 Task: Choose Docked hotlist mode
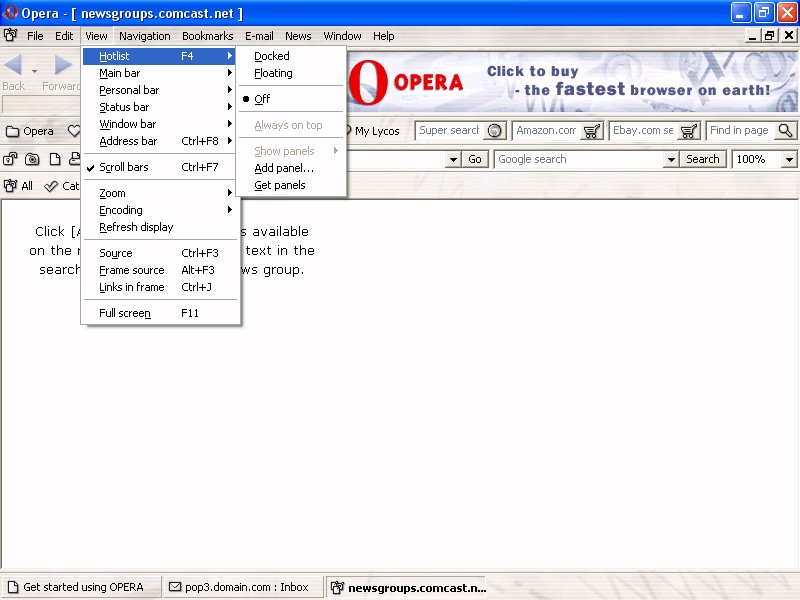(271, 56)
